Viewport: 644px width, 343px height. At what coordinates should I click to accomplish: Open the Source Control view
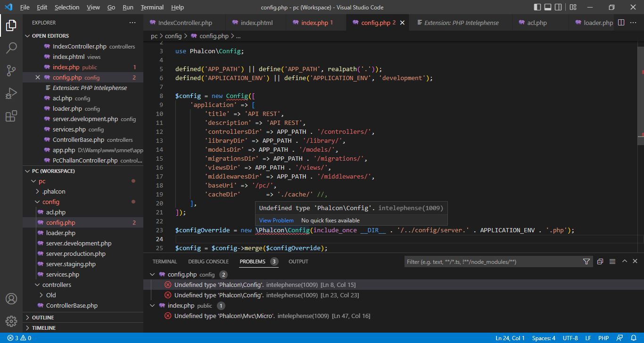(x=11, y=70)
